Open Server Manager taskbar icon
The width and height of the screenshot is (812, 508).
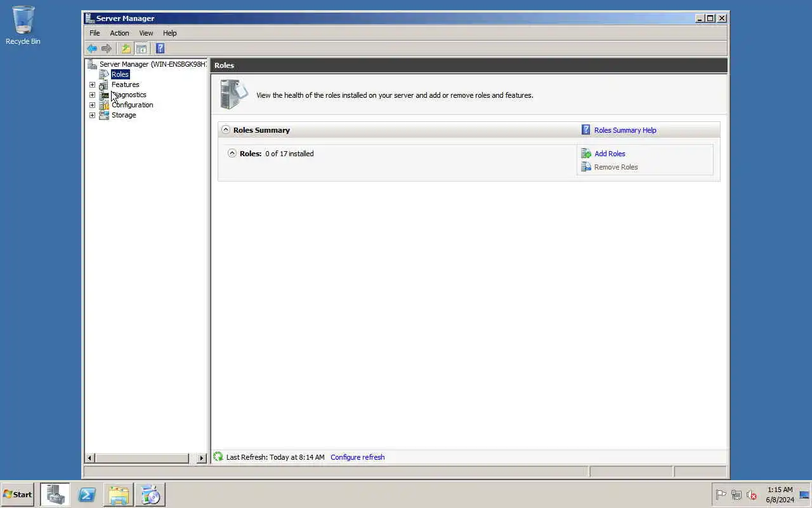pyautogui.click(x=55, y=495)
